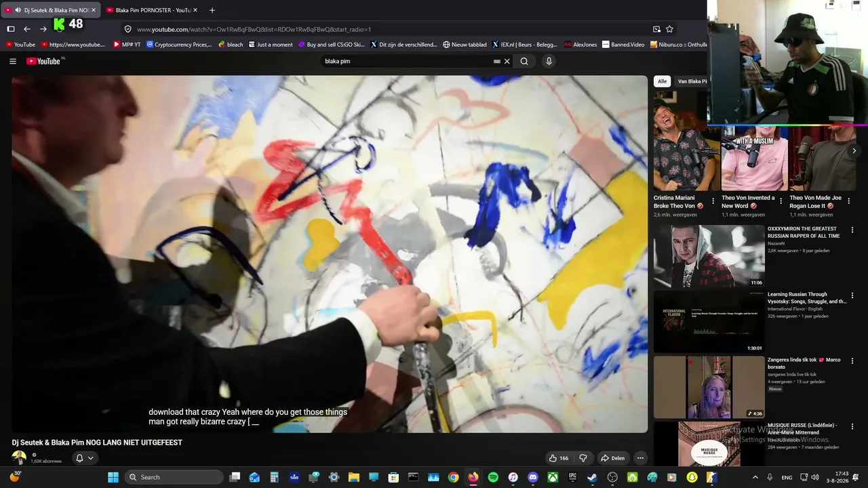Viewport: 868px width, 488px height.
Task: Open options for 'Theo Von Invented a New Word'
Action: click(x=781, y=201)
